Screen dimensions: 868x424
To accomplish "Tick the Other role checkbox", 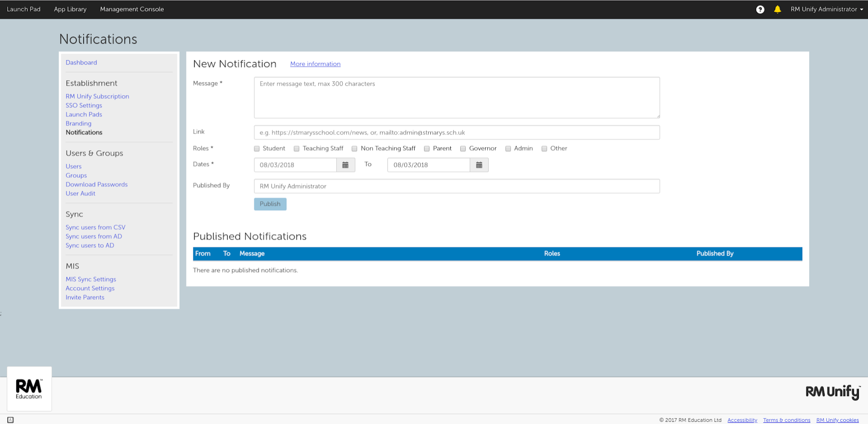I will 544,149.
